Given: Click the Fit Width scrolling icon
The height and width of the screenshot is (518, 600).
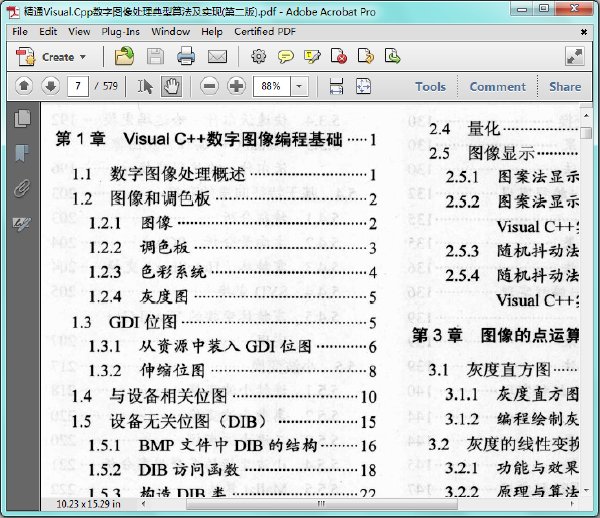Looking at the screenshot, I should pos(336,86).
